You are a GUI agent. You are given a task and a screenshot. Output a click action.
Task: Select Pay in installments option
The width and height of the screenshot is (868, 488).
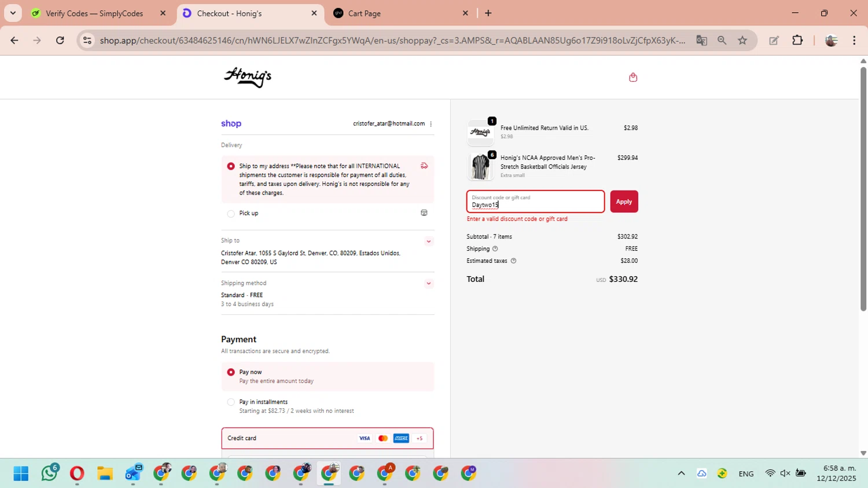click(231, 402)
